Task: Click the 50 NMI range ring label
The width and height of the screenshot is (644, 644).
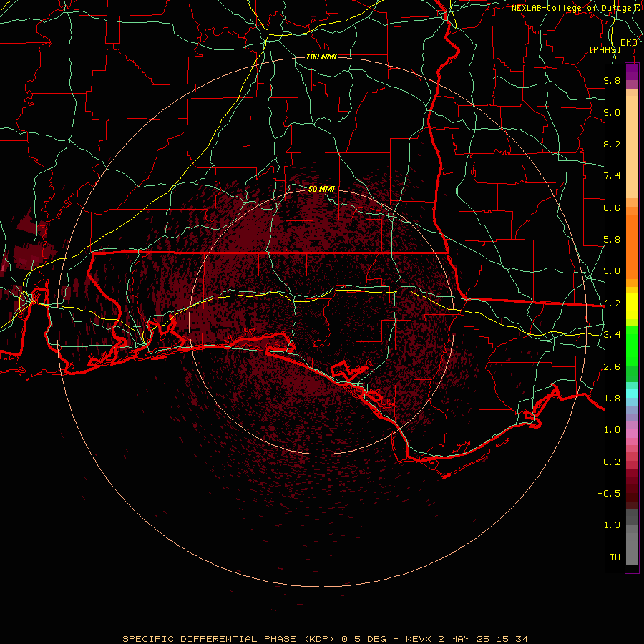Action: (x=321, y=189)
